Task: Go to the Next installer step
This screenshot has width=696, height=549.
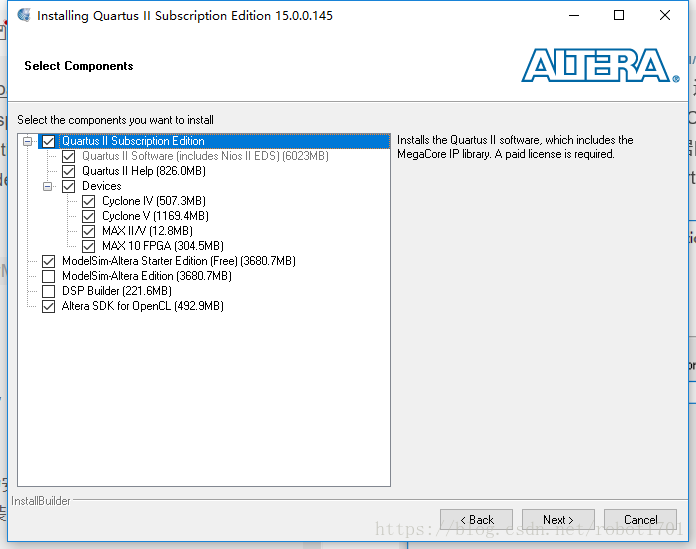Action: [558, 519]
